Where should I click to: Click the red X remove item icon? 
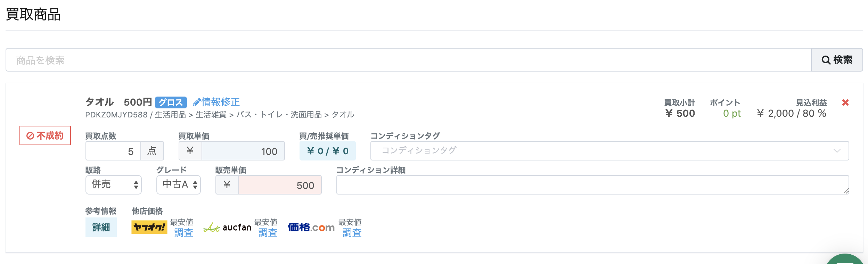coord(845,102)
